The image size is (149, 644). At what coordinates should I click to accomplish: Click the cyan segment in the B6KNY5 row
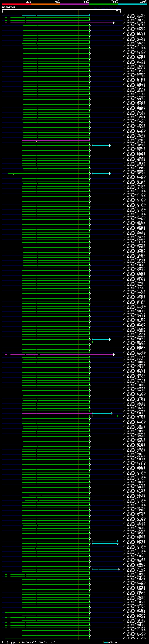click(105, 544)
